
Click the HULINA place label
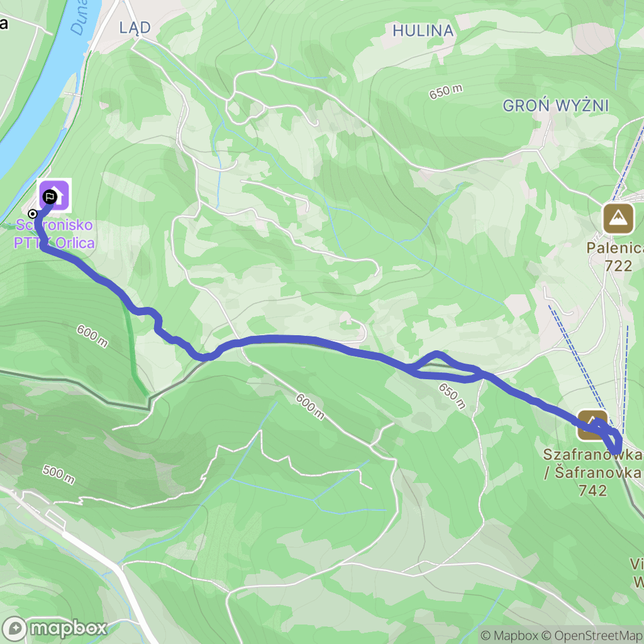click(423, 30)
